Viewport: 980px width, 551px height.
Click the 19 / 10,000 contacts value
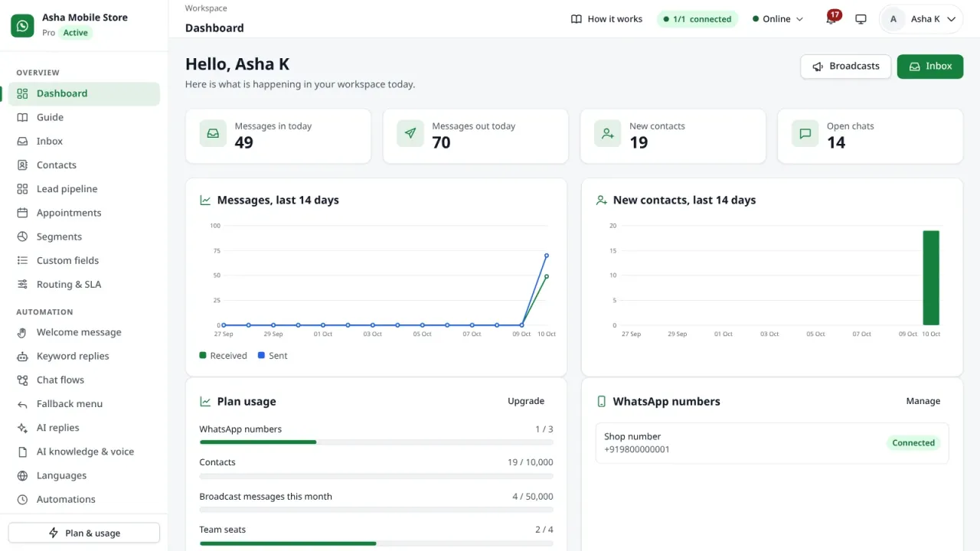point(530,462)
